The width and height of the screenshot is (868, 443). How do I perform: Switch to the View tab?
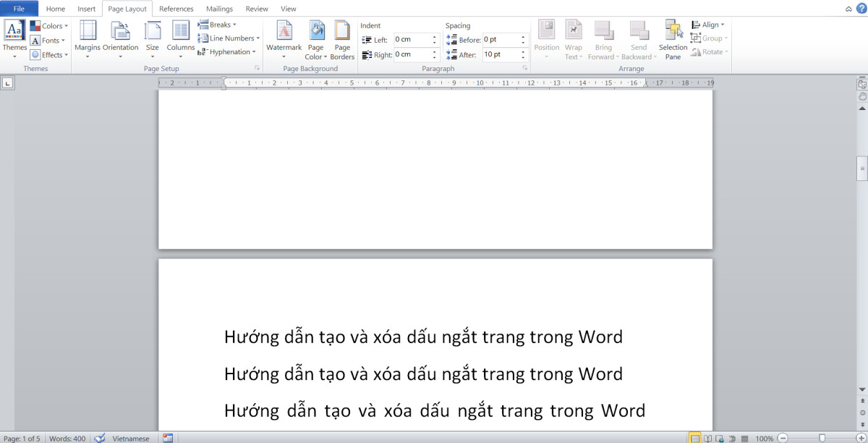click(x=289, y=9)
